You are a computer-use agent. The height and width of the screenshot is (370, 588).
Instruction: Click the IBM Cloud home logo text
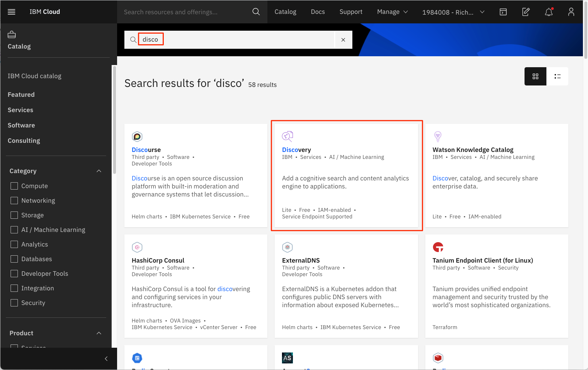(x=45, y=12)
